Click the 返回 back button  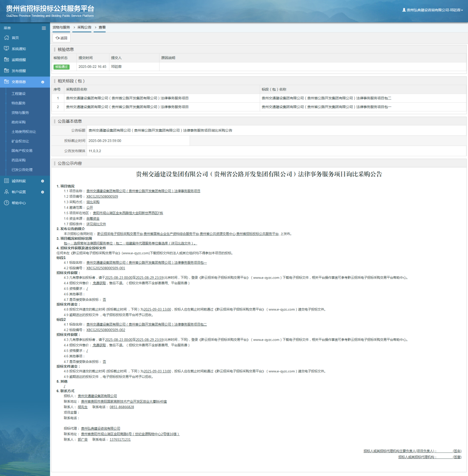click(x=61, y=38)
